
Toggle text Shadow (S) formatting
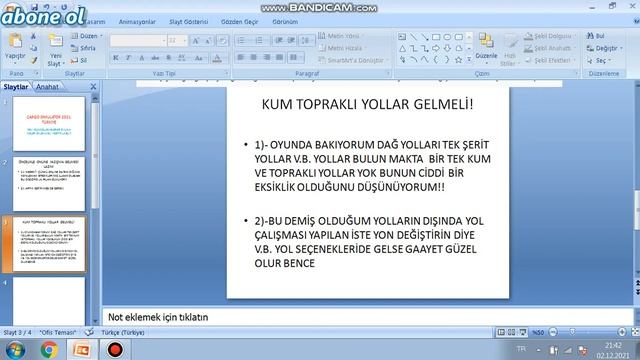(168, 58)
